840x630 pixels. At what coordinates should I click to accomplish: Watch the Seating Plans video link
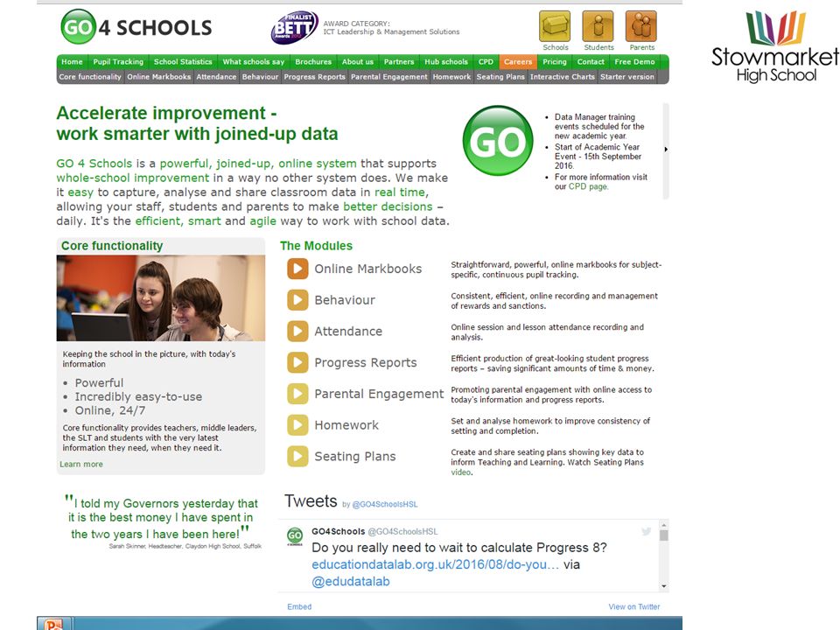461,472
